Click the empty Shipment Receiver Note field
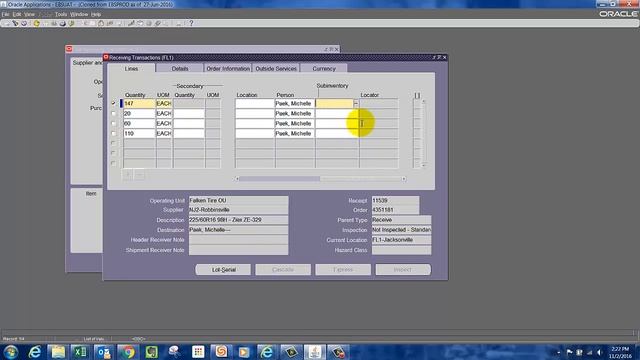 [x=238, y=250]
